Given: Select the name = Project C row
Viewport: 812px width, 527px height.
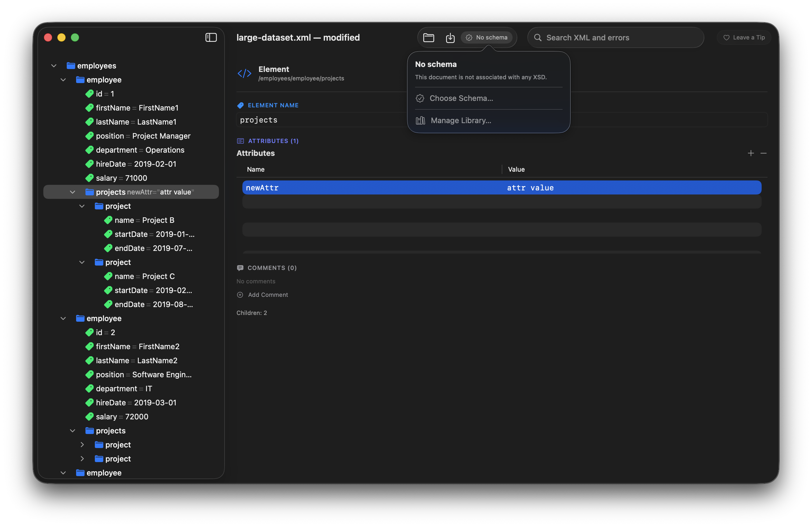Looking at the screenshot, I should (131, 276).
